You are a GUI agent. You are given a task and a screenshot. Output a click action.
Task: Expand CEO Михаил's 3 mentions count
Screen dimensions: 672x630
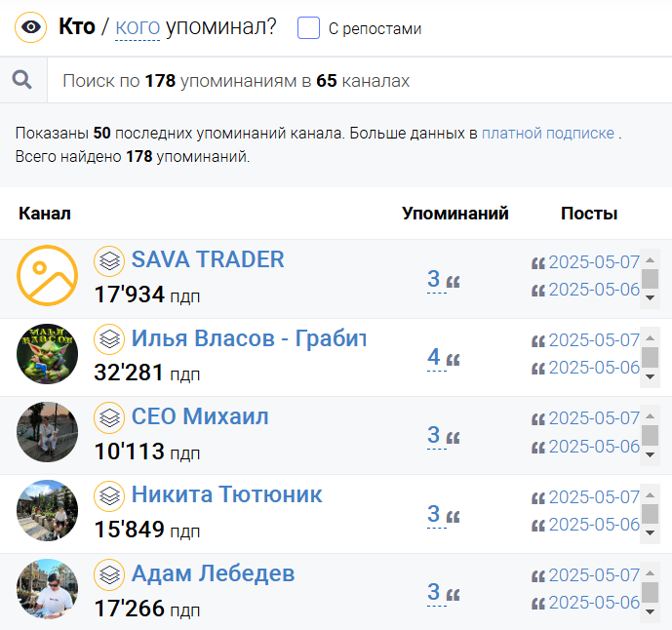[x=434, y=436]
